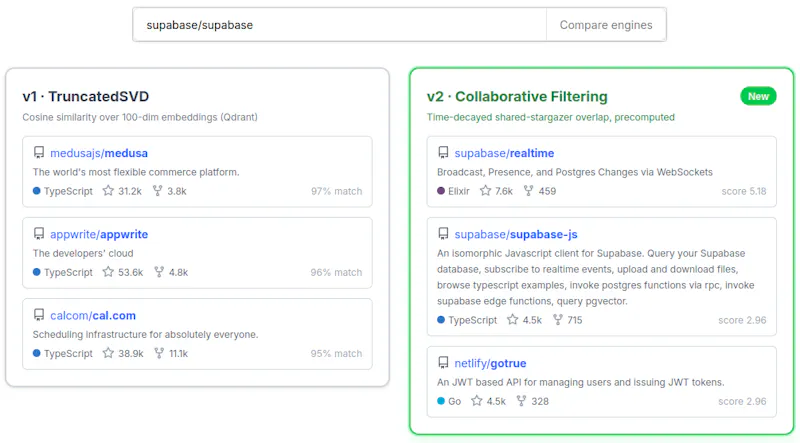The image size is (800, 443).
Task: Click the star icon on the supabase-js card
Action: 512,320
